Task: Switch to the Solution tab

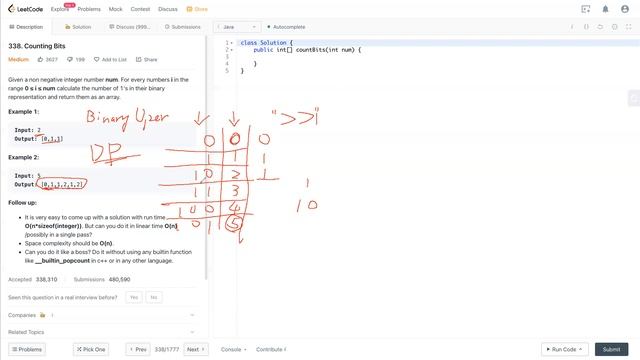Action: (x=78, y=27)
